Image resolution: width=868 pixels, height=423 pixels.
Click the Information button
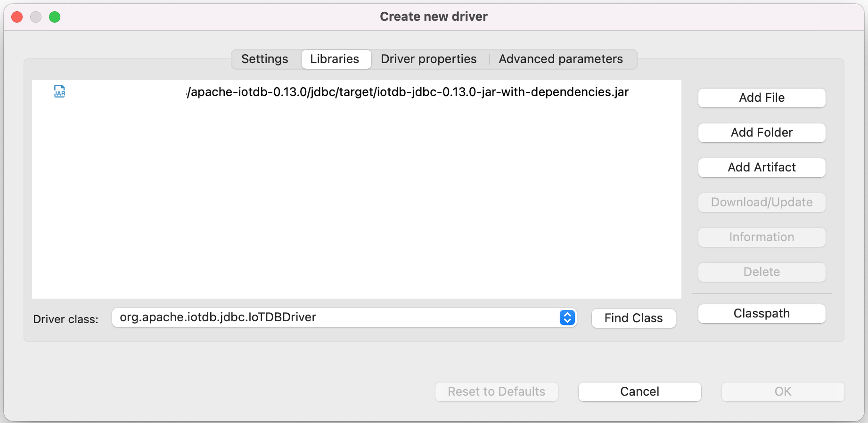tap(762, 237)
